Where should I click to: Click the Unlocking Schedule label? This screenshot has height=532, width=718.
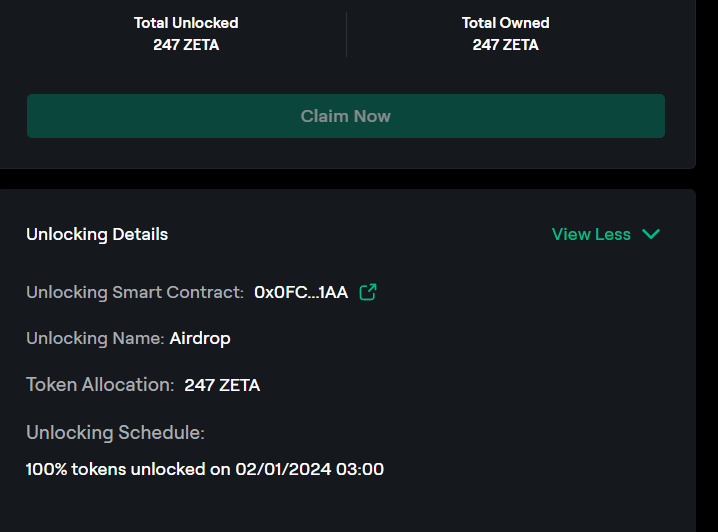coord(115,433)
